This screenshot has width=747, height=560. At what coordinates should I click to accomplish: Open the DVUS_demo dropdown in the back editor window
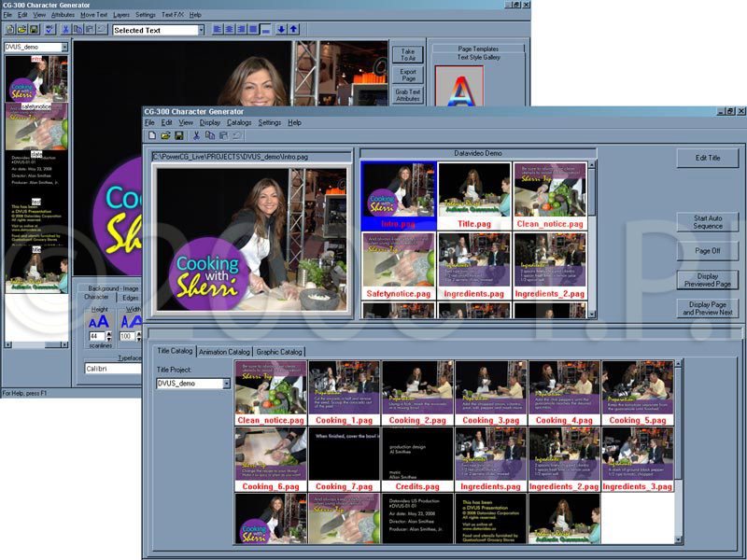[x=64, y=48]
